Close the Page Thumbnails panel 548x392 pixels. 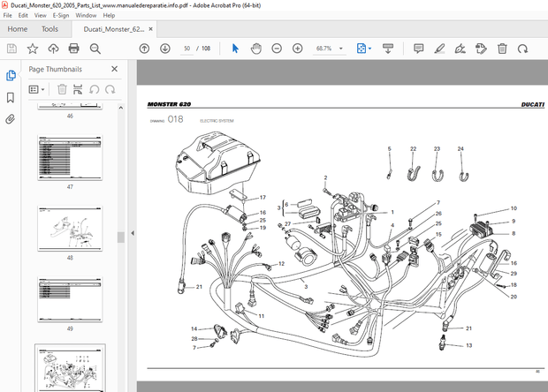pyautogui.click(x=114, y=69)
